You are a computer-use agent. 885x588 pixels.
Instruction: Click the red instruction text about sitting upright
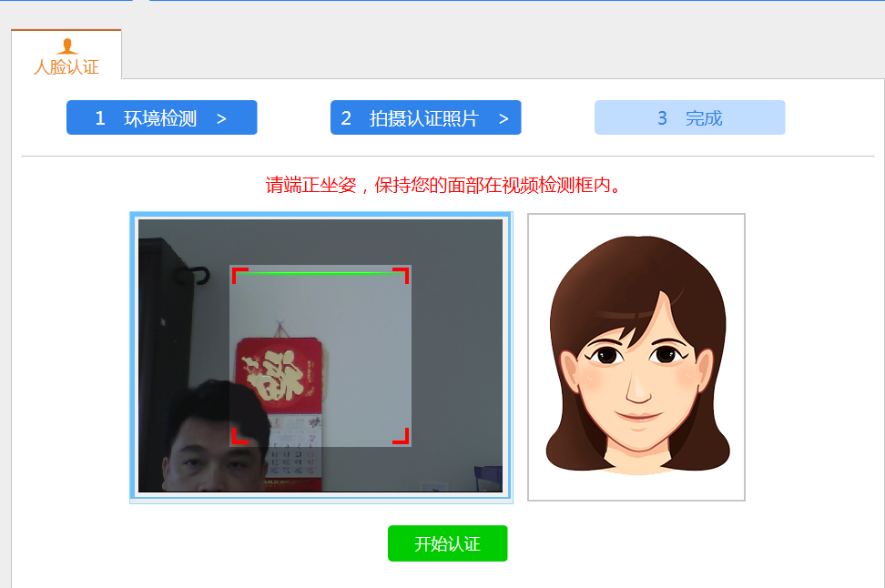[442, 186]
